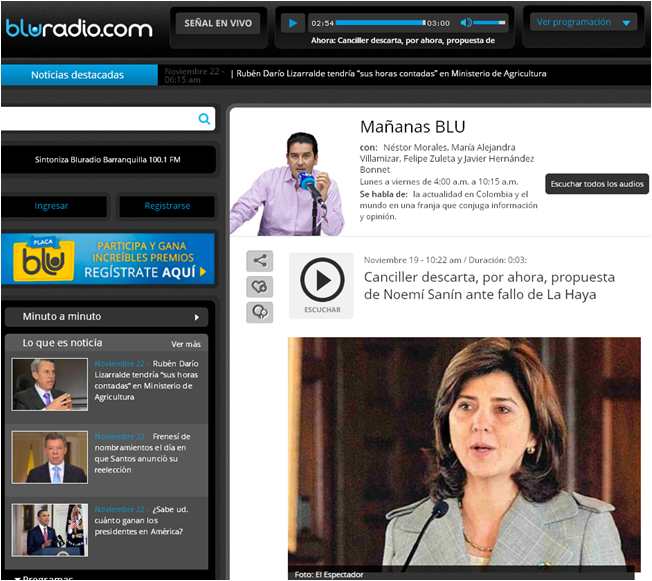Screen dimensions: 652x581
Task: Click the SEÑAL EN VIVO button
Action: point(218,23)
